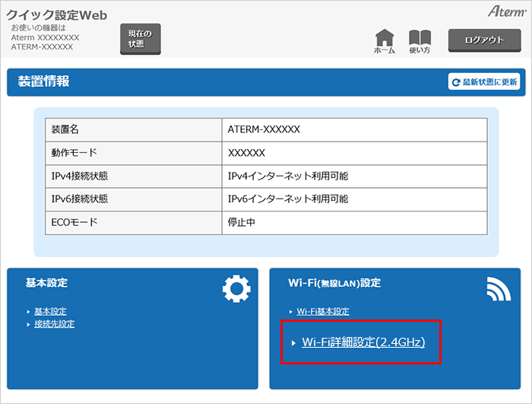Refresh with 最新状態に更新 button
Image resolution: width=532 pixels, height=404 pixels.
pos(484,81)
